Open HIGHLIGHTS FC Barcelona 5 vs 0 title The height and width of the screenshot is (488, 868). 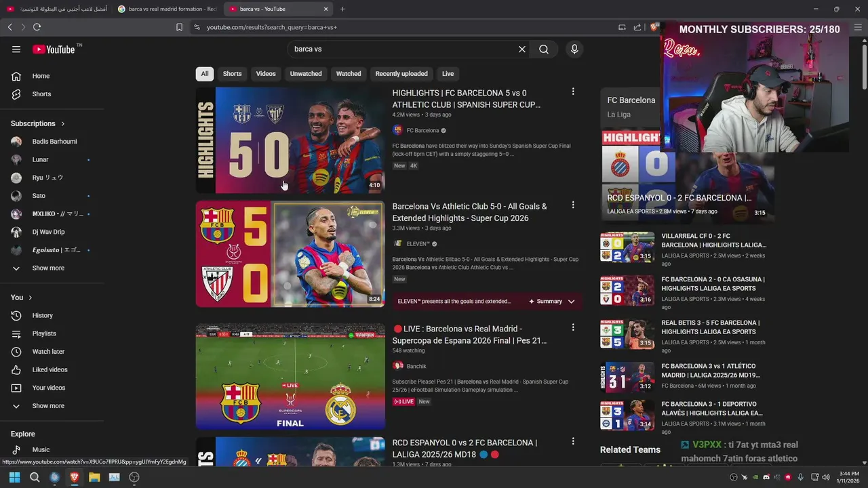467,99
